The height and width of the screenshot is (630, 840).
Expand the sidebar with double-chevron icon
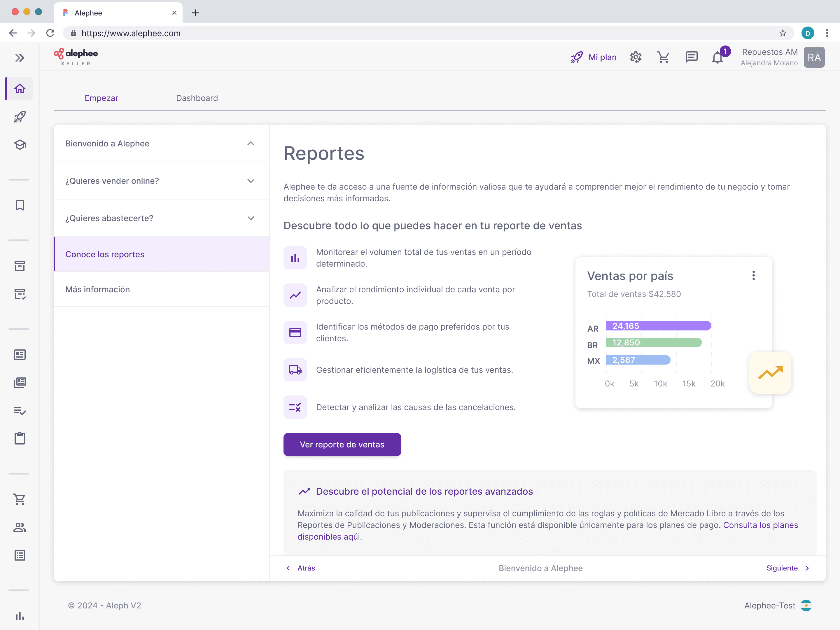click(x=20, y=58)
